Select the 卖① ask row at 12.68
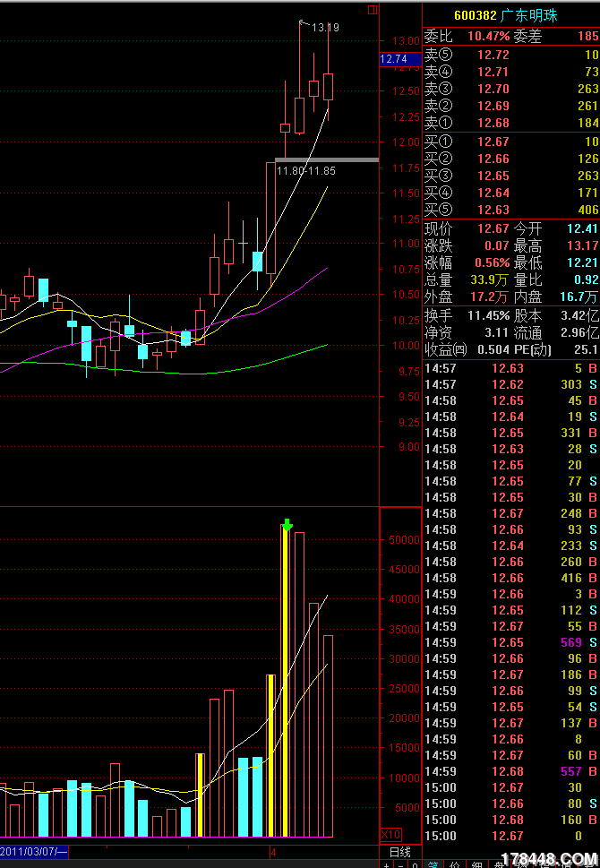Image resolution: width=600 pixels, height=868 pixels. coord(510,123)
